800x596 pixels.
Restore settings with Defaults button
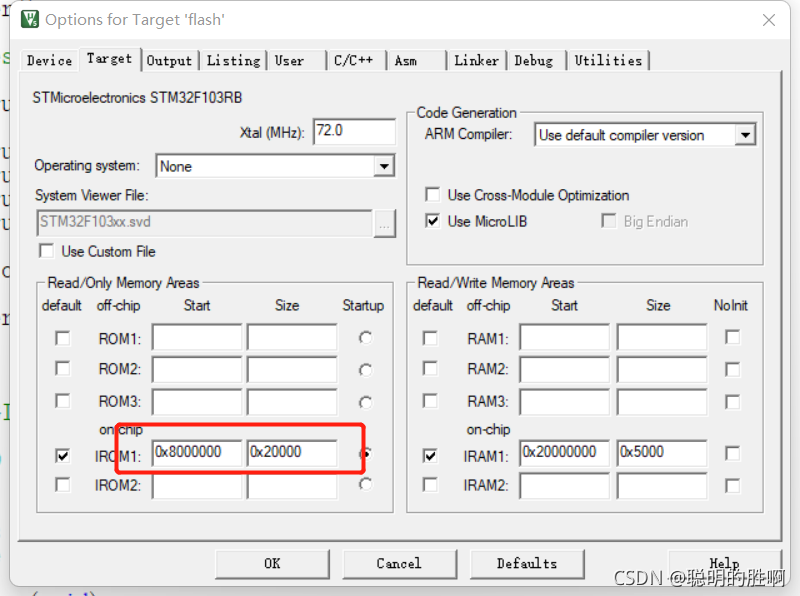click(x=527, y=564)
